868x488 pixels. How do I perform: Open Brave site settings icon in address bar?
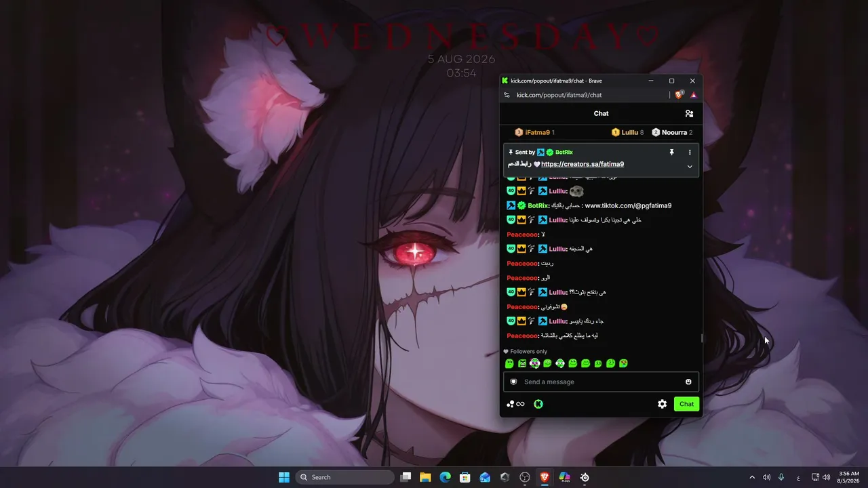click(507, 96)
